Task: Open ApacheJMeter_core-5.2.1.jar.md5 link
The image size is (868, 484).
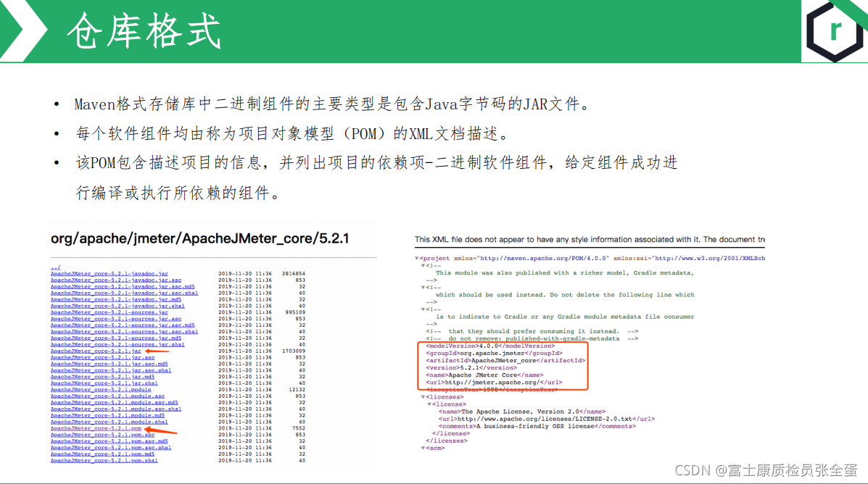Action: tap(102, 377)
